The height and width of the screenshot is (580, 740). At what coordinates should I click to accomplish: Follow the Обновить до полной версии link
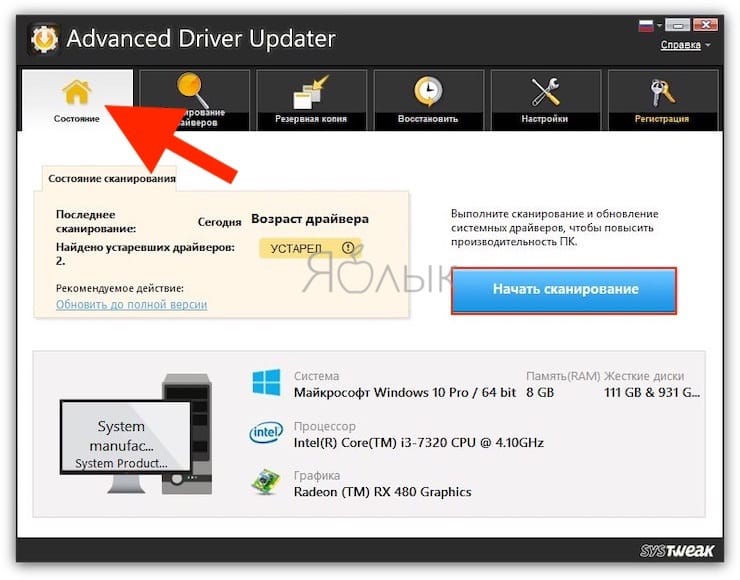coord(131,304)
